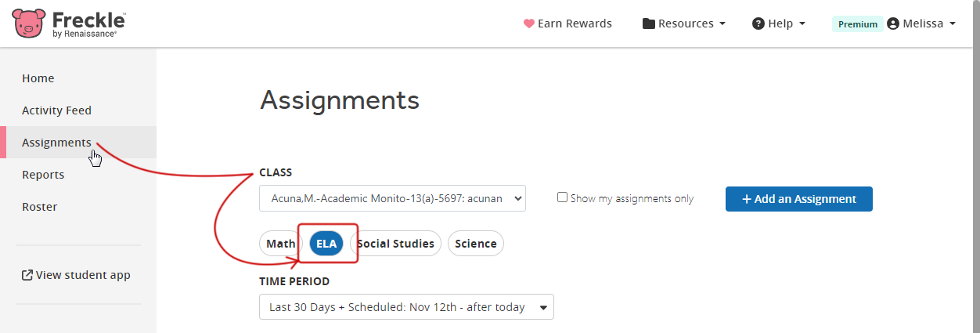The height and width of the screenshot is (333, 980).
Task: Click the Freckle pig logo
Action: (29, 24)
